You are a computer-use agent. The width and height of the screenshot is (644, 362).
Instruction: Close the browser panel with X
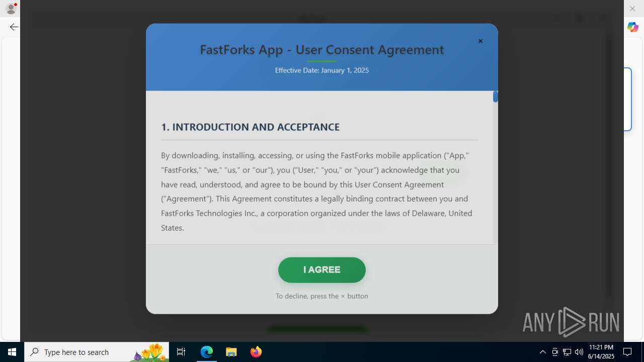[632, 9]
